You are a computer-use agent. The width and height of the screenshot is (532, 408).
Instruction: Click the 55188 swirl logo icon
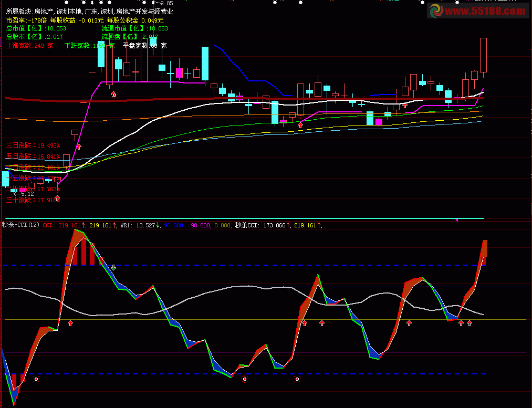pos(435,11)
